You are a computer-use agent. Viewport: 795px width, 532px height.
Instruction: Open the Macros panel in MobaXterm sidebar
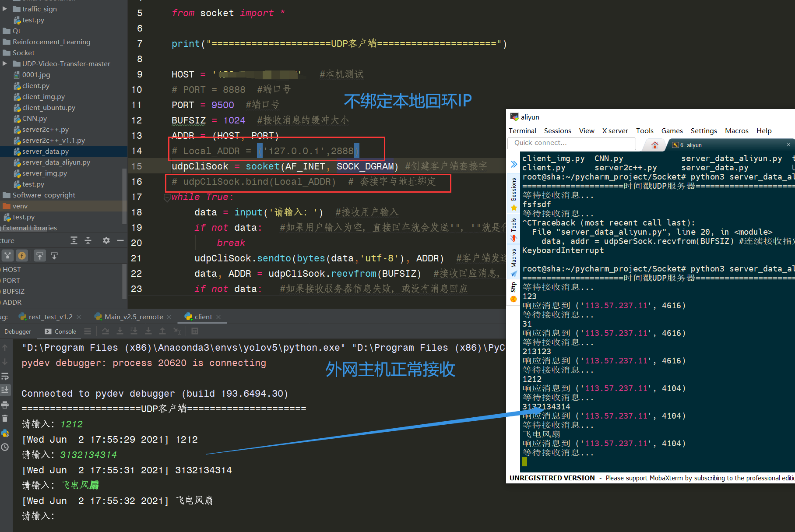pyautogui.click(x=513, y=258)
